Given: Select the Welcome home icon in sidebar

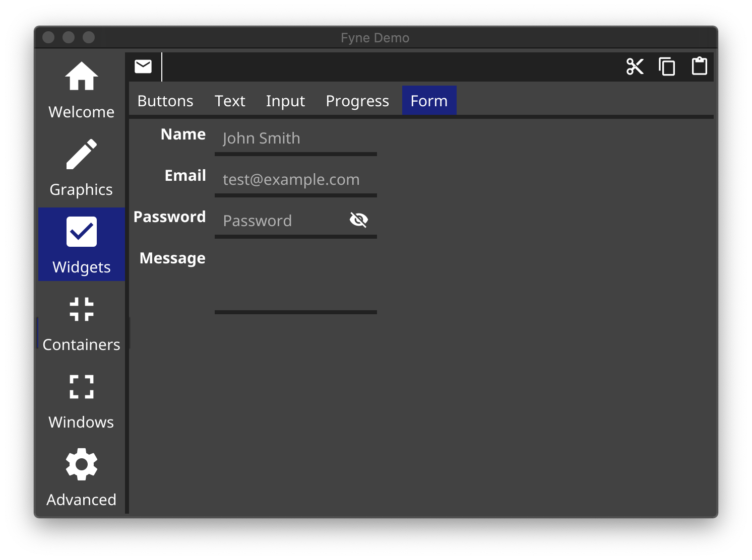Looking at the screenshot, I should (x=81, y=77).
